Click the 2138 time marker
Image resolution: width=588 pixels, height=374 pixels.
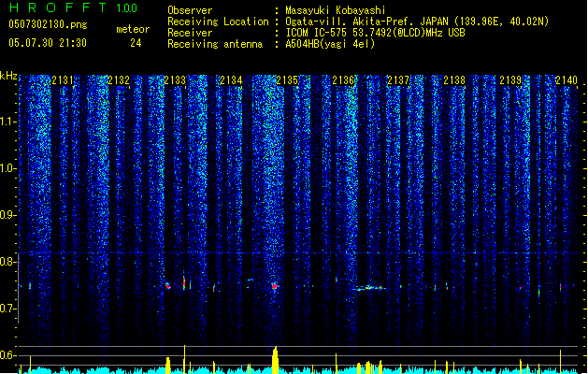point(454,80)
